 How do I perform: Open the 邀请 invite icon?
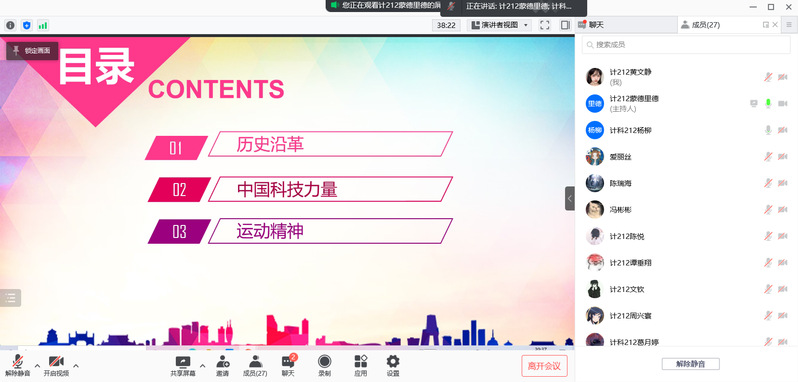(x=222, y=366)
